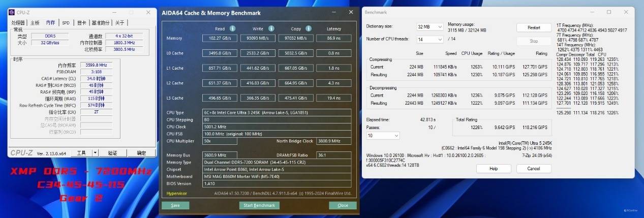Minimize the AIDA64 benchmark window

pyautogui.click(x=333, y=12)
